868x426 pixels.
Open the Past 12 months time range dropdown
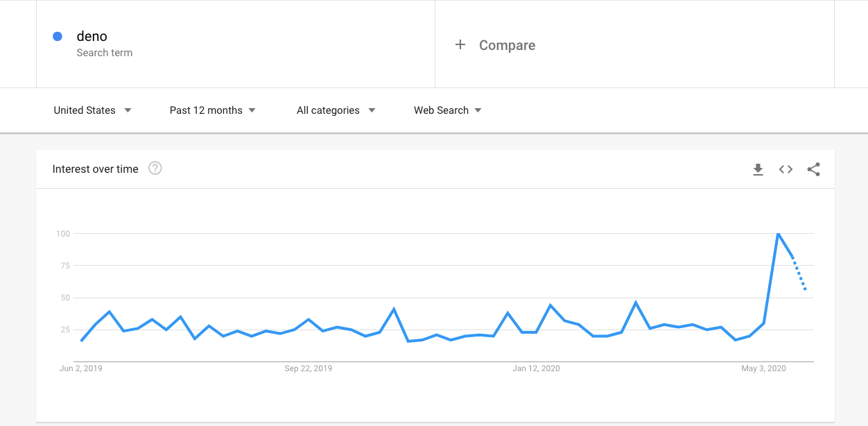(211, 110)
